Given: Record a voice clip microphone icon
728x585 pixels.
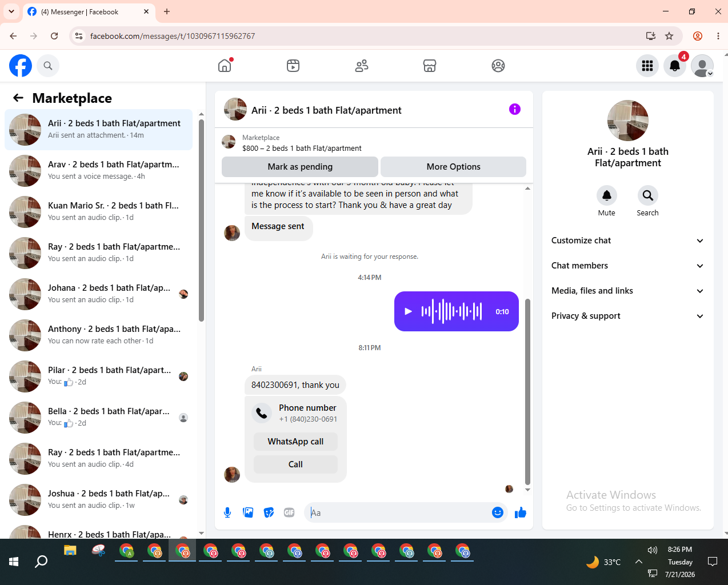Looking at the screenshot, I should (227, 512).
